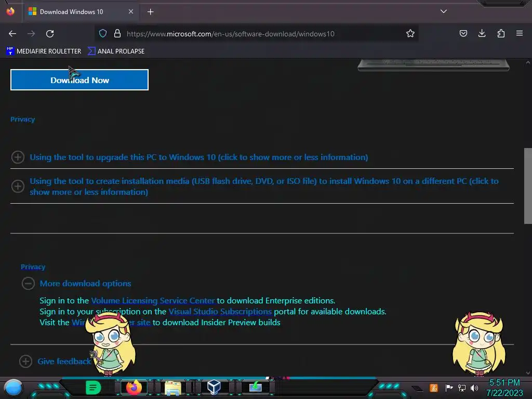Image resolution: width=532 pixels, height=399 pixels.
Task: Click the scrollbar down arrow
Action: click(528, 373)
